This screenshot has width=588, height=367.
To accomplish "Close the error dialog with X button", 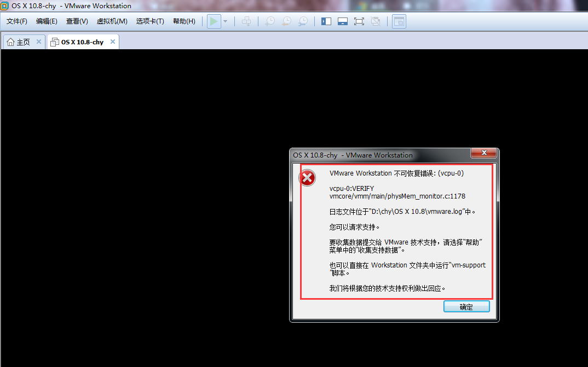I will (484, 153).
